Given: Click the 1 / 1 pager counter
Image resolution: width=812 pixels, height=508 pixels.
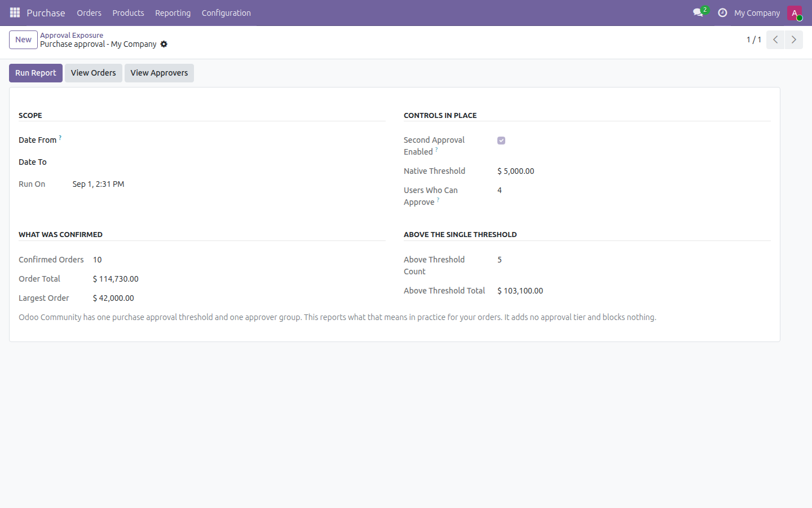Looking at the screenshot, I should click(x=754, y=40).
